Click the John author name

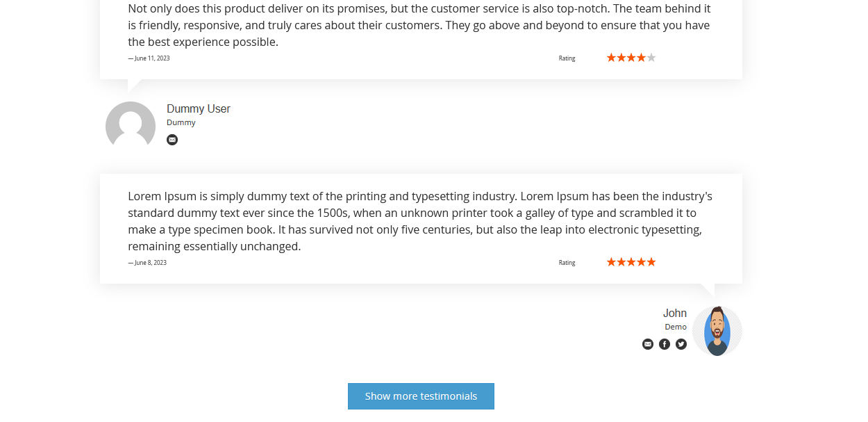(x=674, y=314)
